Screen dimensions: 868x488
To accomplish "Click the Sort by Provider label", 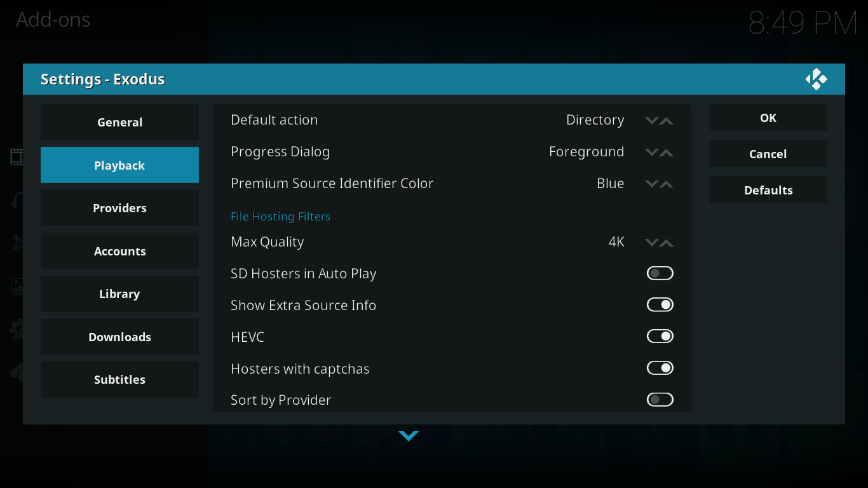I will point(281,400).
